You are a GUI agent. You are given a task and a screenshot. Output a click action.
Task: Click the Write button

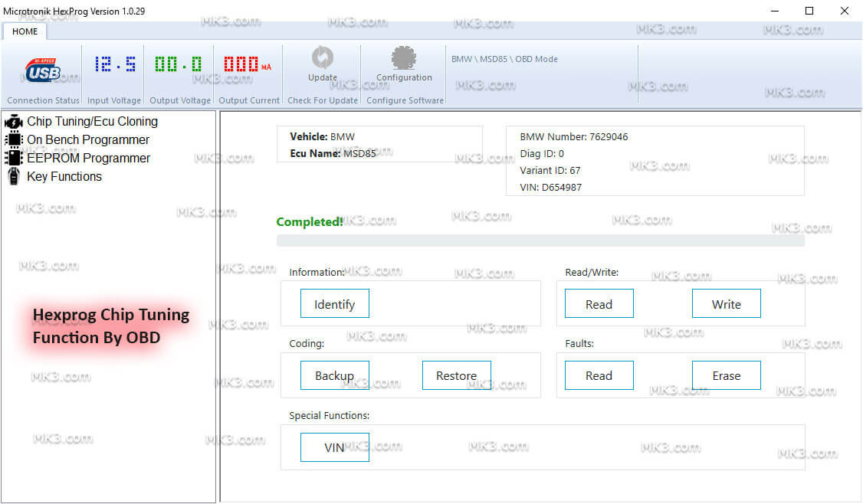(x=726, y=303)
